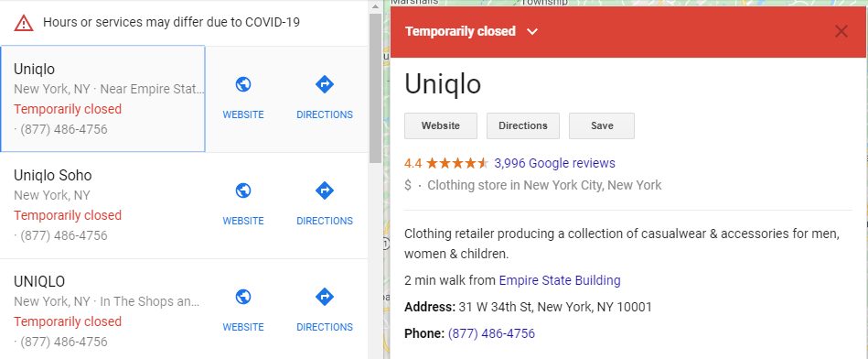Select the UNIQLO In The Shops listing
Image resolution: width=868 pixels, height=359 pixels.
pyautogui.click(x=103, y=311)
